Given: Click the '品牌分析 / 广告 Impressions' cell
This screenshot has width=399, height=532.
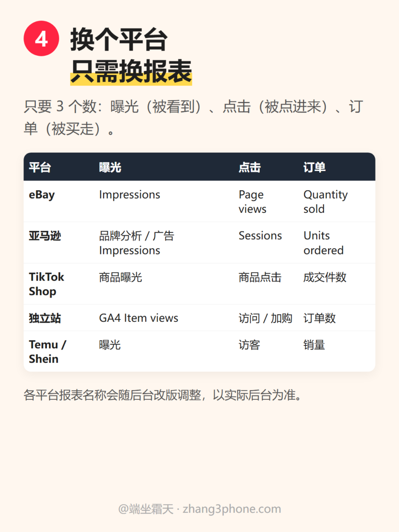Looking at the screenshot, I should tap(137, 243).
